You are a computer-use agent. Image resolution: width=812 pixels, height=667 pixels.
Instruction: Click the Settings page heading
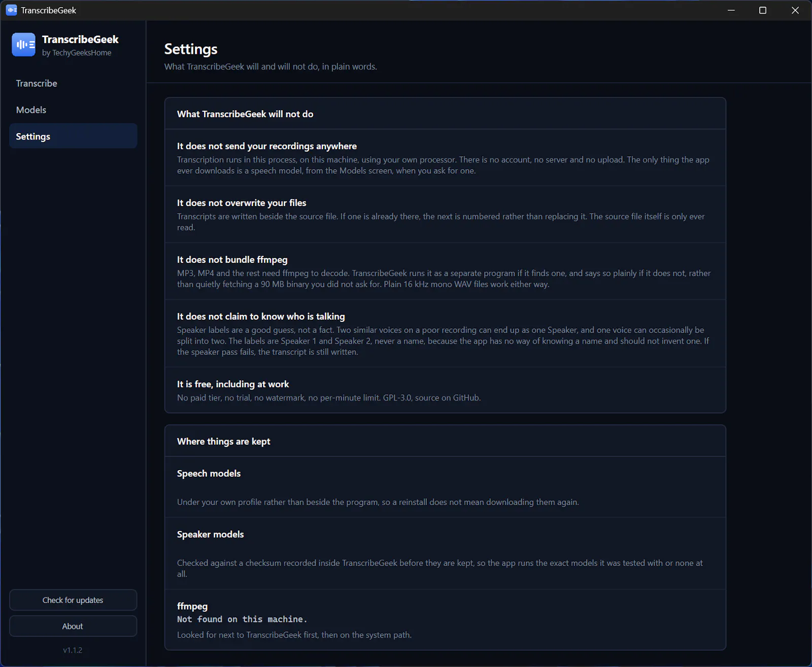[191, 49]
